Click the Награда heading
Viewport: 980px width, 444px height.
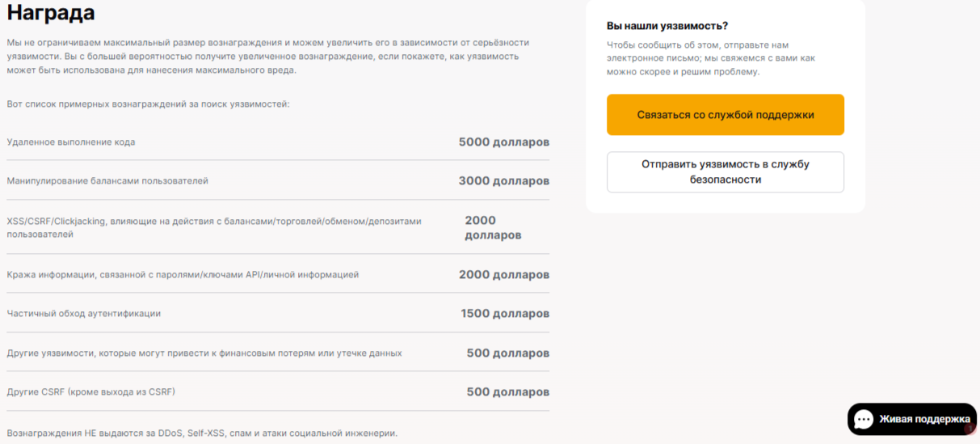51,13
